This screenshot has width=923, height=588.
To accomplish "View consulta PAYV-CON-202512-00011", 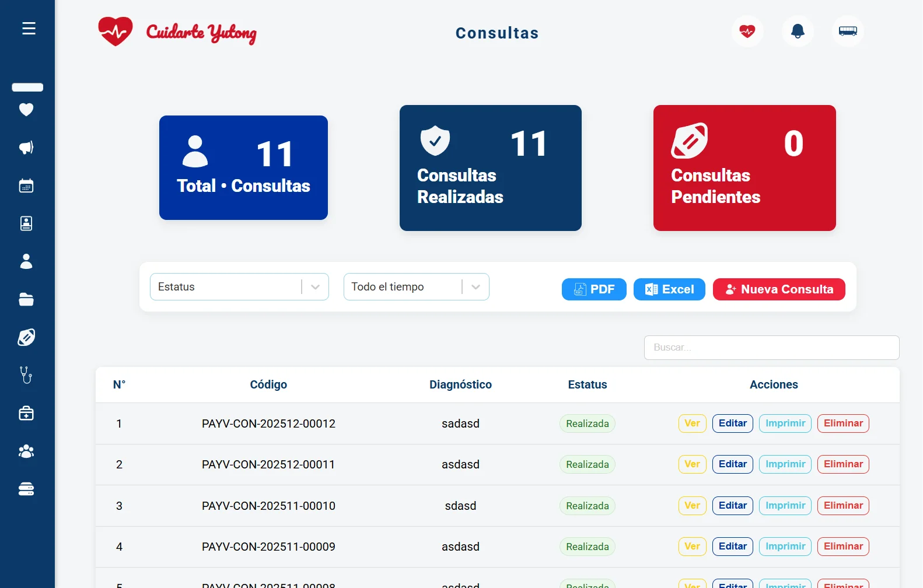I will [x=693, y=464].
